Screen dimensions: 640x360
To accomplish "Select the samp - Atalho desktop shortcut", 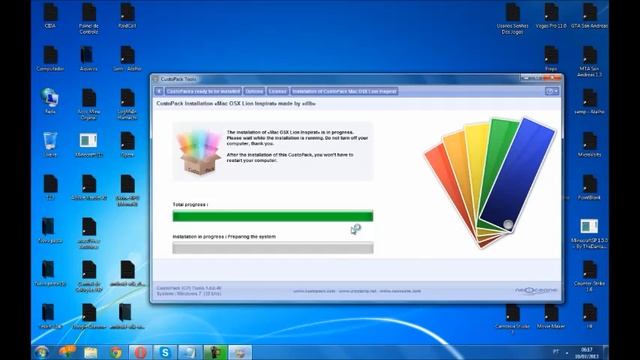I will tap(589, 101).
